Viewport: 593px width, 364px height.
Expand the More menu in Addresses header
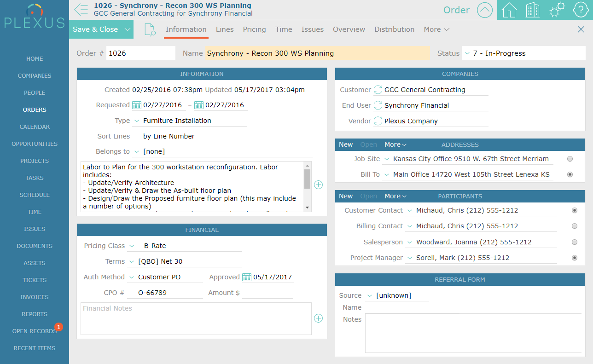click(395, 144)
